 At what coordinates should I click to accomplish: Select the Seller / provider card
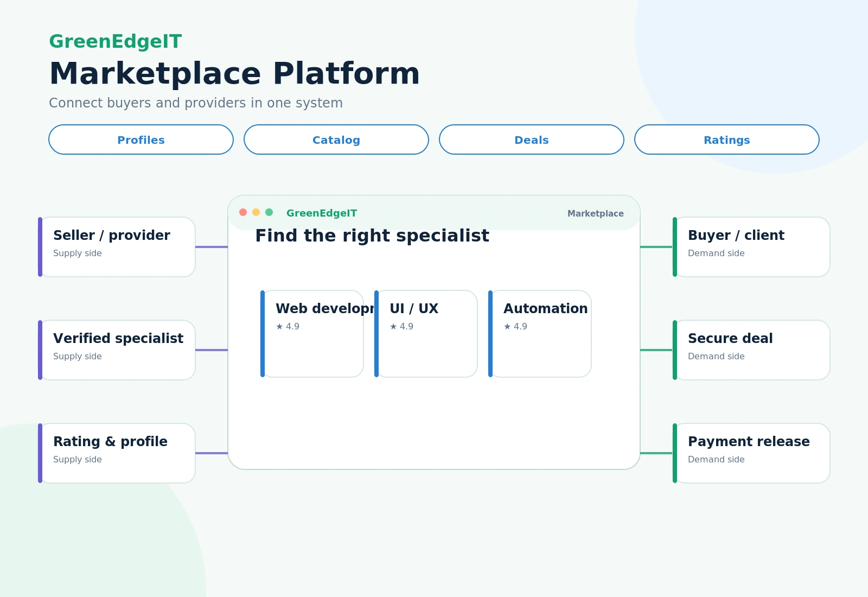[117, 247]
